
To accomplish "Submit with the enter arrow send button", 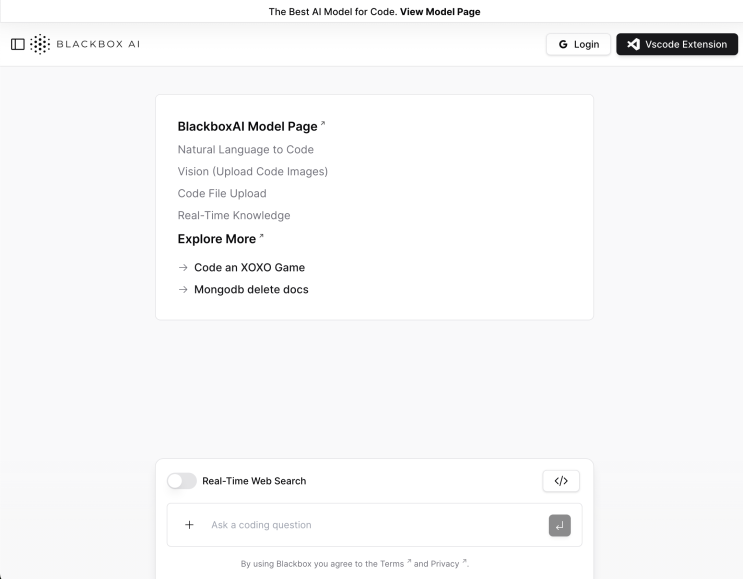I will [560, 525].
